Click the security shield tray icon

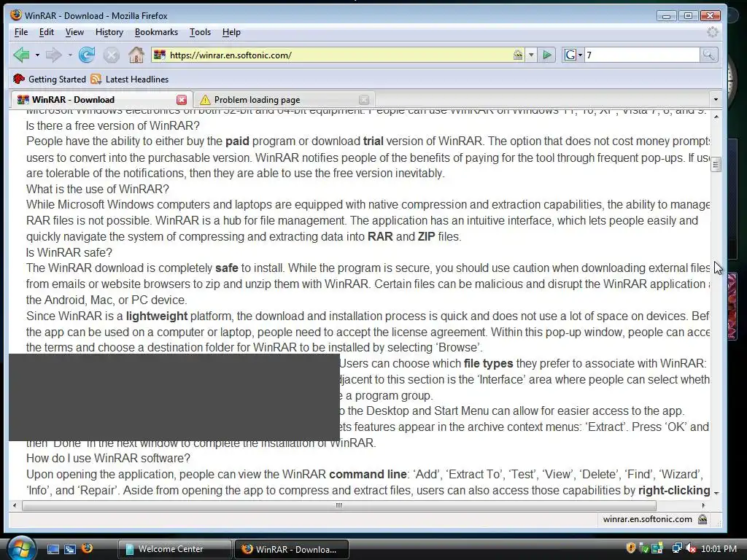point(631,548)
